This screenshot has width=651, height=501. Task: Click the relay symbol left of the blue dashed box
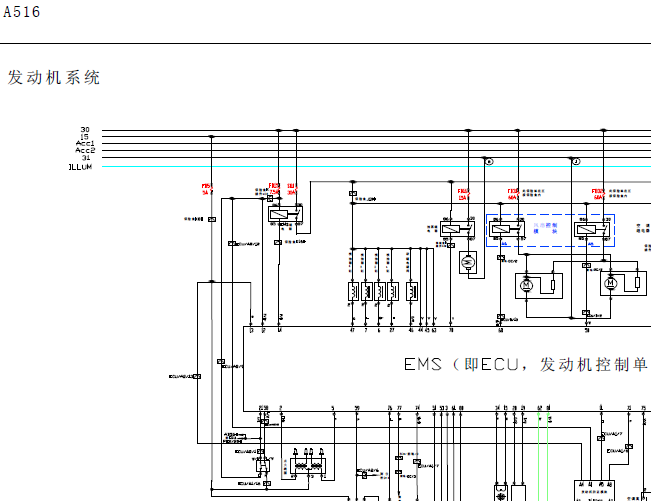click(x=457, y=229)
